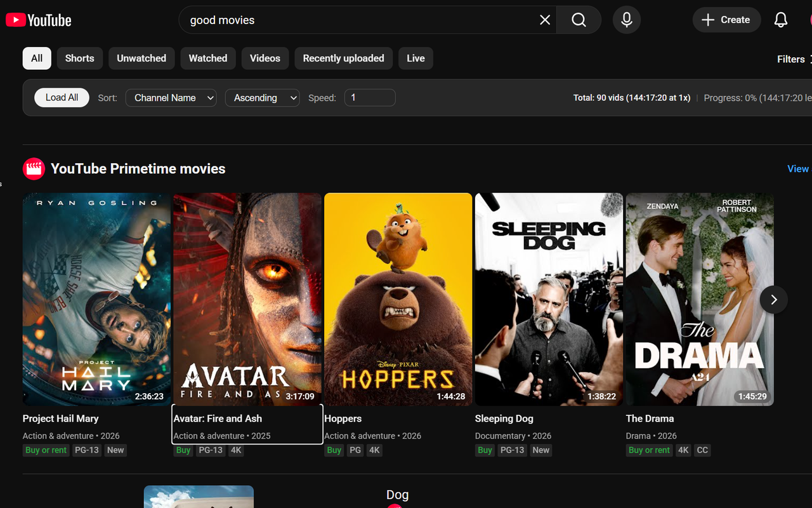Open YouTube Primetime movies heading
Screen dimensions: 812x508
(138, 169)
